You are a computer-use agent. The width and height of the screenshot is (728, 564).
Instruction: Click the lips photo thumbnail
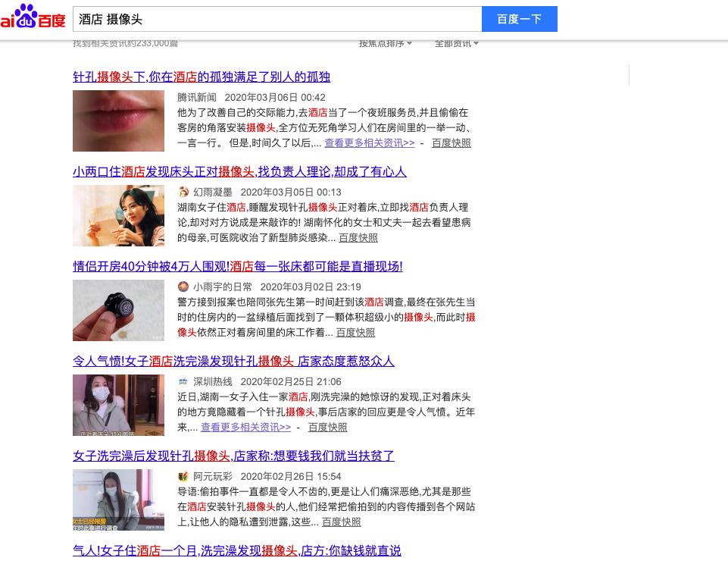[x=118, y=121]
